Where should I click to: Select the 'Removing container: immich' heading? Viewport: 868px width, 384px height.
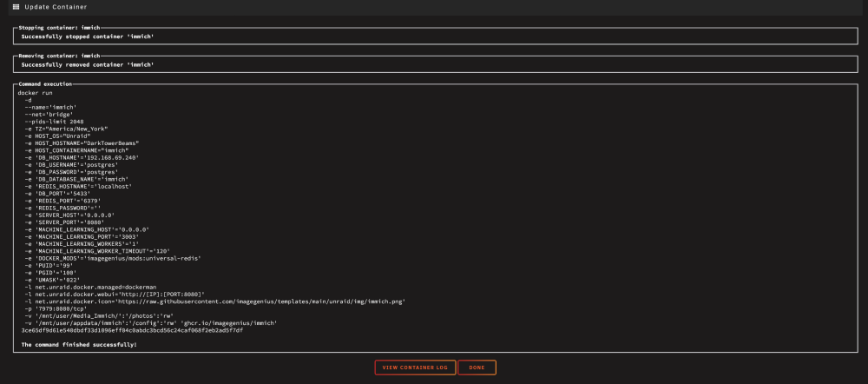[59, 56]
